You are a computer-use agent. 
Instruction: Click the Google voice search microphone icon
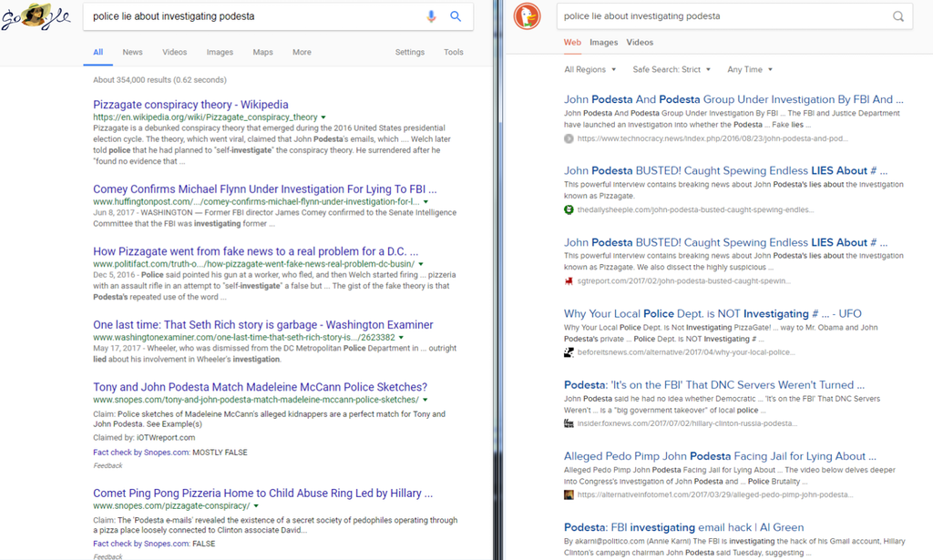[431, 16]
